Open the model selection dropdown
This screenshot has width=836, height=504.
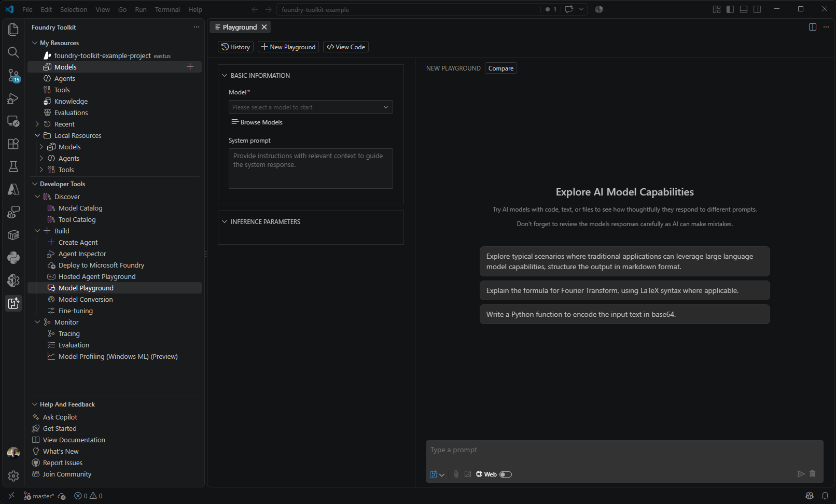tap(311, 107)
